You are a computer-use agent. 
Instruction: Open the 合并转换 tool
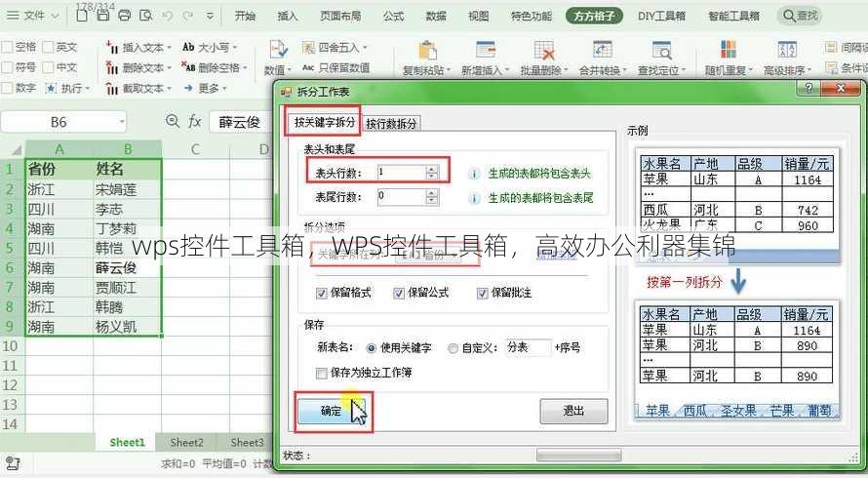tap(603, 58)
